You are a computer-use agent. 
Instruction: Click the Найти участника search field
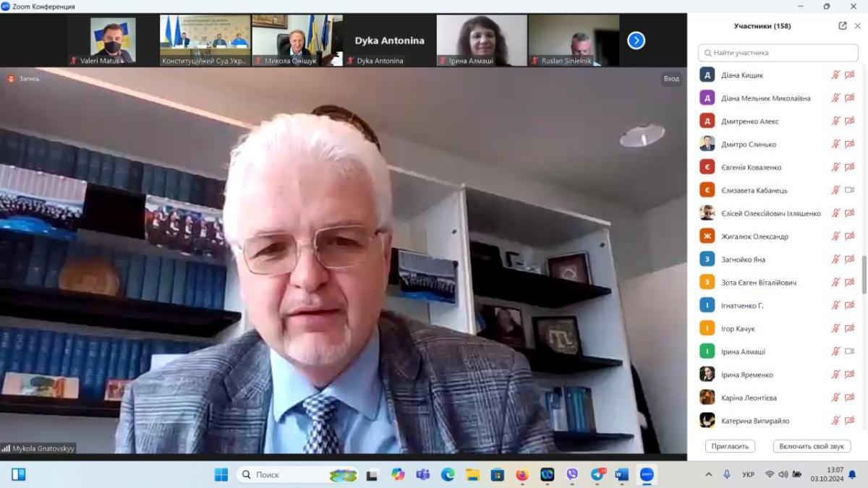tap(778, 53)
